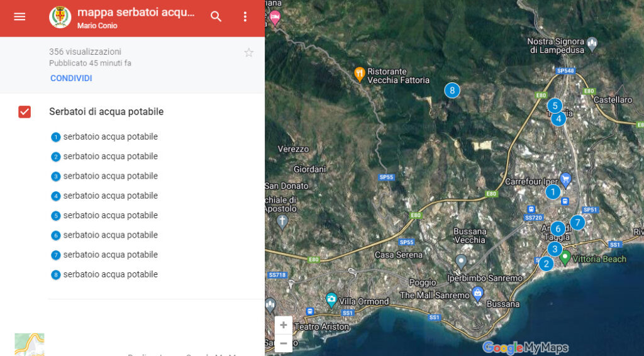Image resolution: width=644 pixels, height=356 pixels.
Task: Click Villa Ormond camera pin
Action: (331, 300)
